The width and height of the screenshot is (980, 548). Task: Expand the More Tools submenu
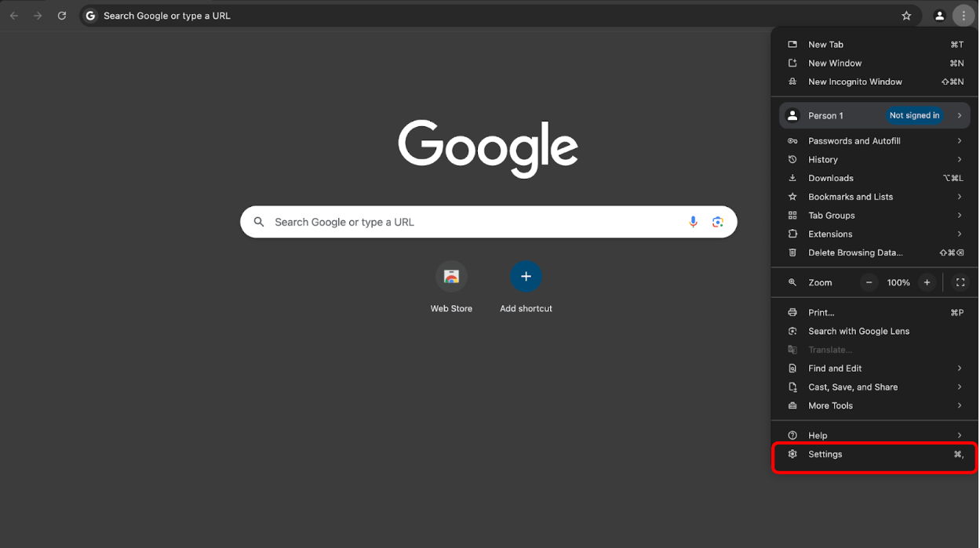coord(875,405)
